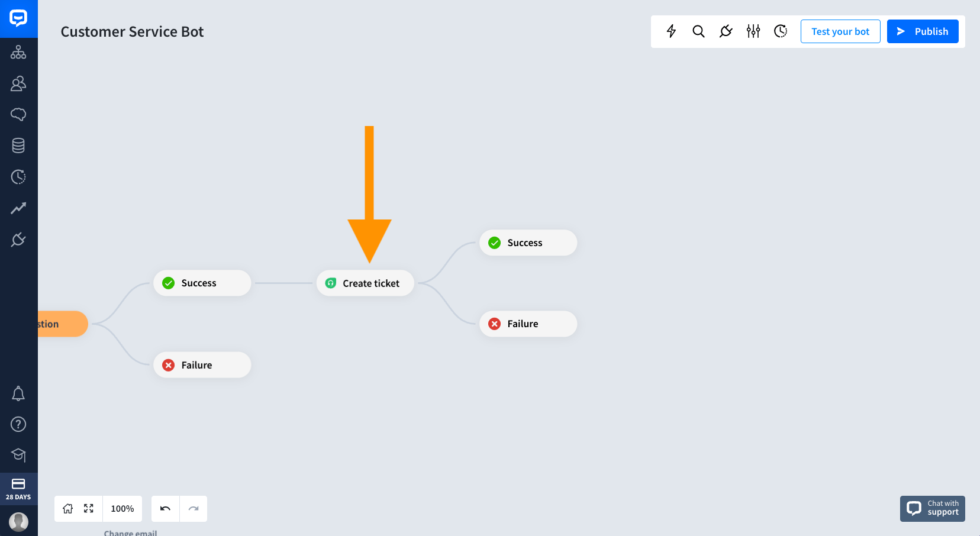980x536 pixels.
Task: Click the 100% zoom level control
Action: 122,509
